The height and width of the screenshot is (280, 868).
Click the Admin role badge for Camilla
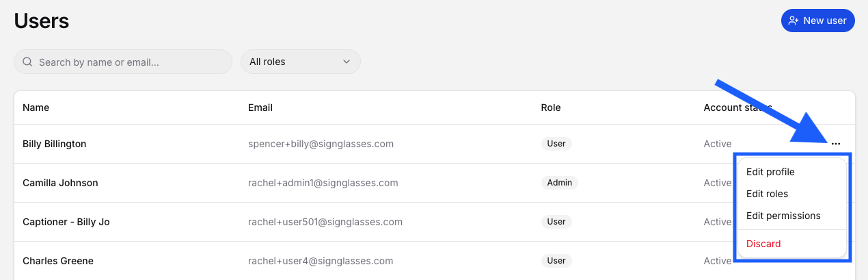[560, 183]
